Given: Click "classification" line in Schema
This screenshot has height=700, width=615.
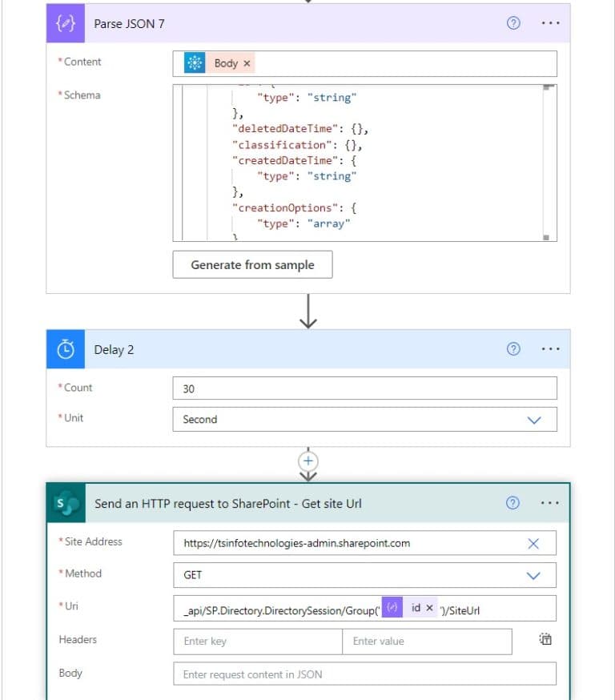Looking at the screenshot, I should (x=297, y=145).
